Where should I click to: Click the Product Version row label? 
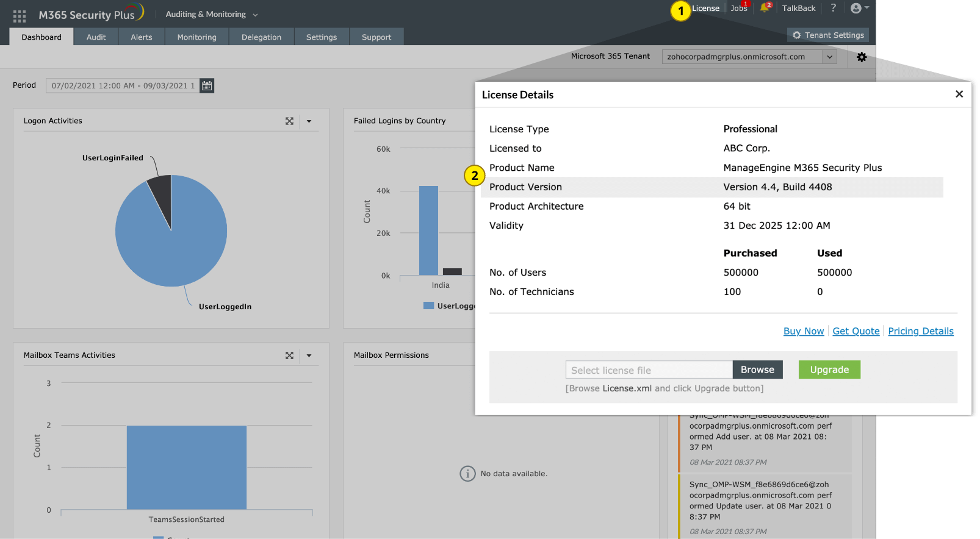(x=525, y=187)
